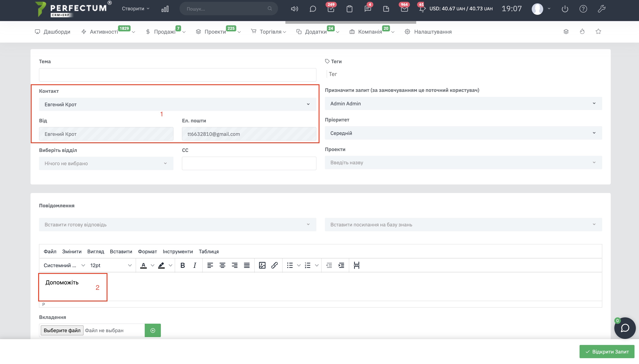Click the Bold formatting icon

click(x=182, y=265)
